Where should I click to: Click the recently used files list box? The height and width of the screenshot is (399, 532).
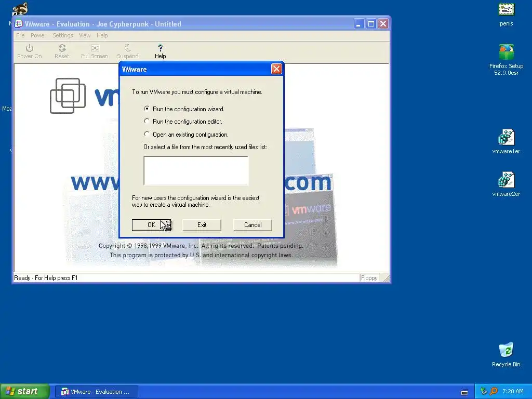click(196, 170)
